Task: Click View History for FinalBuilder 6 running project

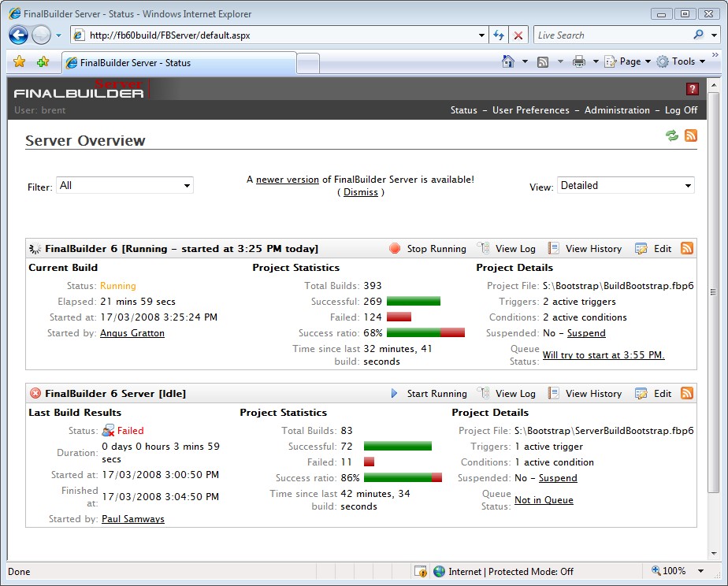Action: [x=585, y=249]
